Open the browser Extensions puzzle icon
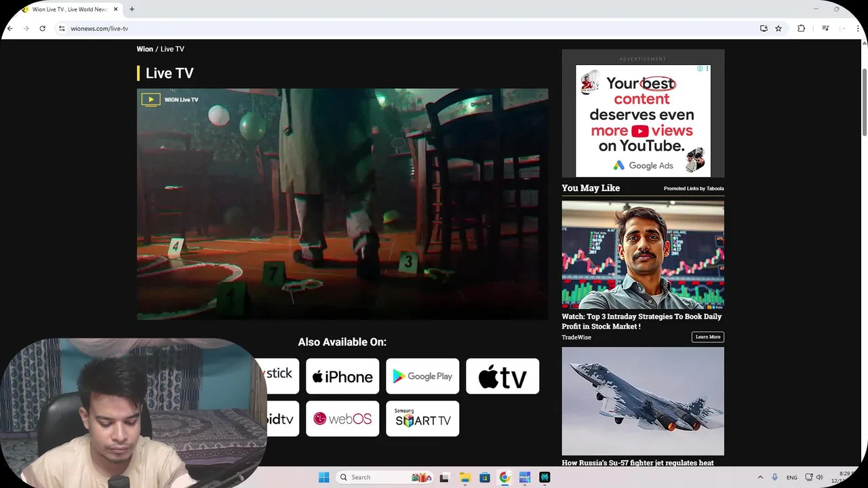Image resolution: width=868 pixels, height=488 pixels. click(801, 28)
